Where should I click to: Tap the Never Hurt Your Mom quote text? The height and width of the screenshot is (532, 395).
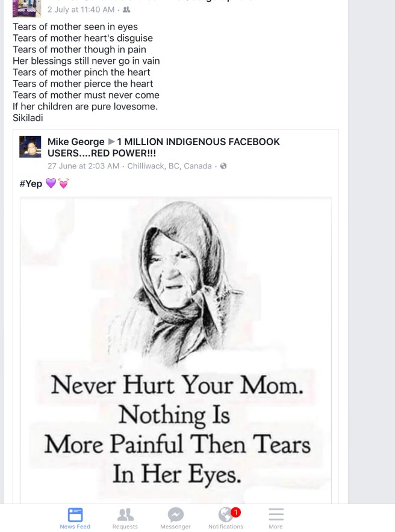177,429
